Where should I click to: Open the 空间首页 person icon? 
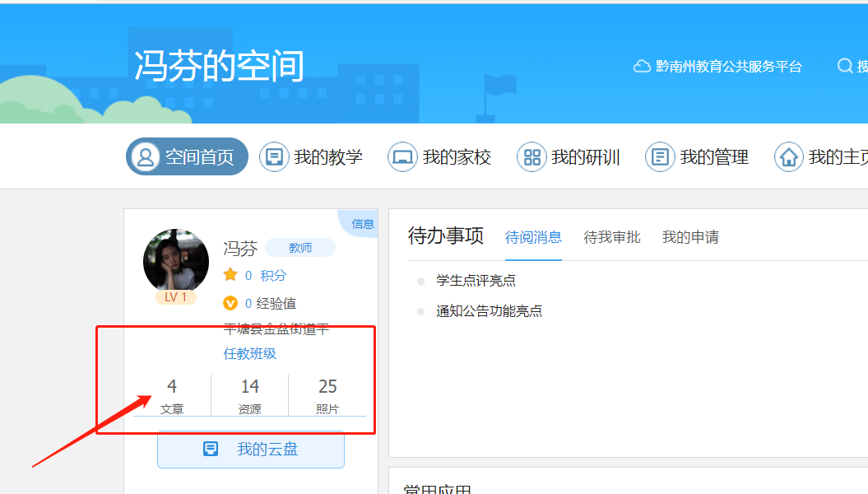[146, 157]
